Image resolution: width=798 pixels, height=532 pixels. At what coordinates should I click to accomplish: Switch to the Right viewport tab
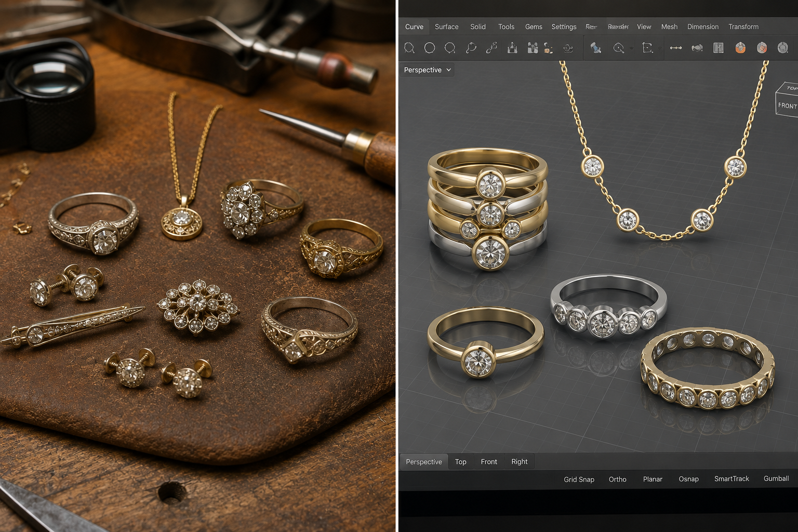(x=519, y=461)
